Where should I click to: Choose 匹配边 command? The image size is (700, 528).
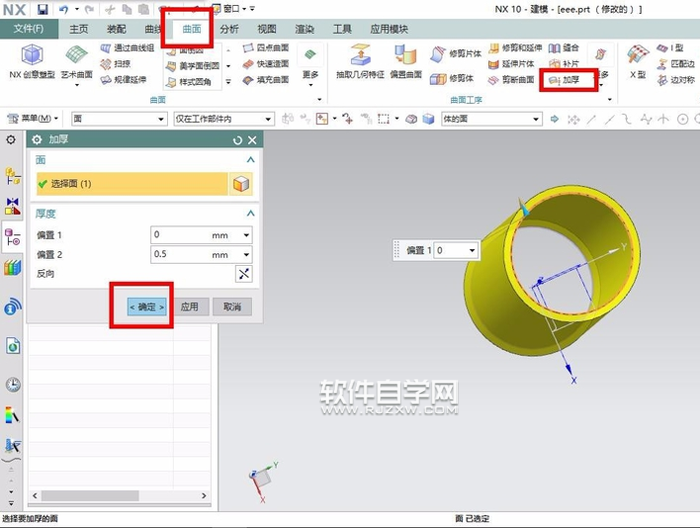pyautogui.click(x=675, y=64)
